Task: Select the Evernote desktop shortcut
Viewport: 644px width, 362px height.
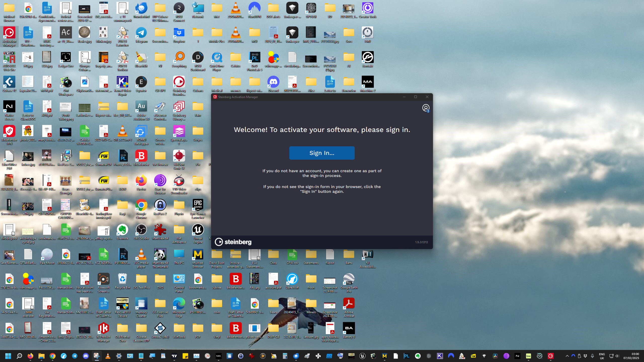Action: click(x=123, y=232)
